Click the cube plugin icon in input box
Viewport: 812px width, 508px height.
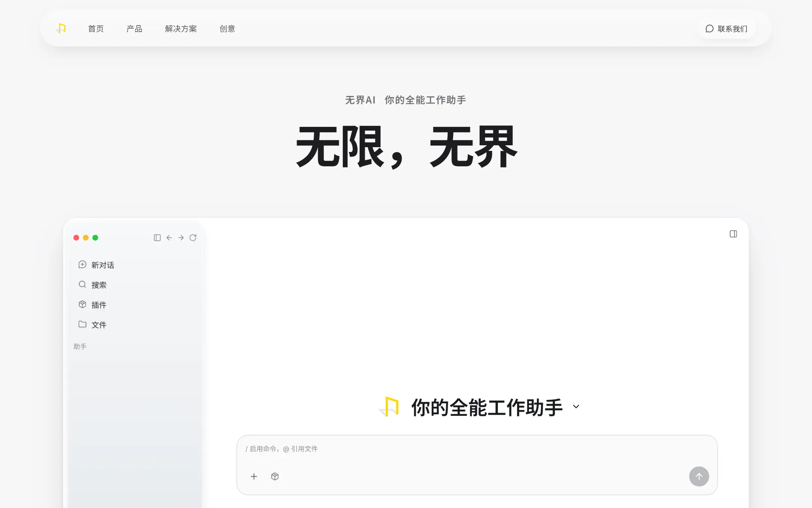(x=275, y=476)
